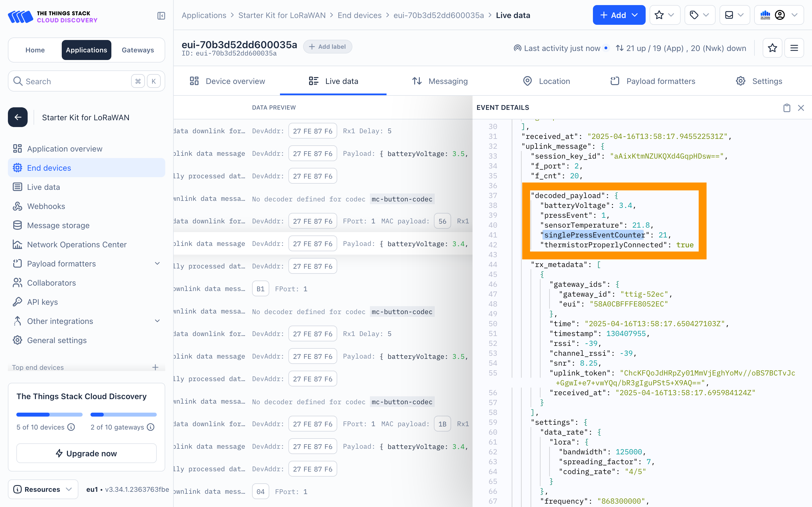Open the Resources dropdown

[43, 489]
